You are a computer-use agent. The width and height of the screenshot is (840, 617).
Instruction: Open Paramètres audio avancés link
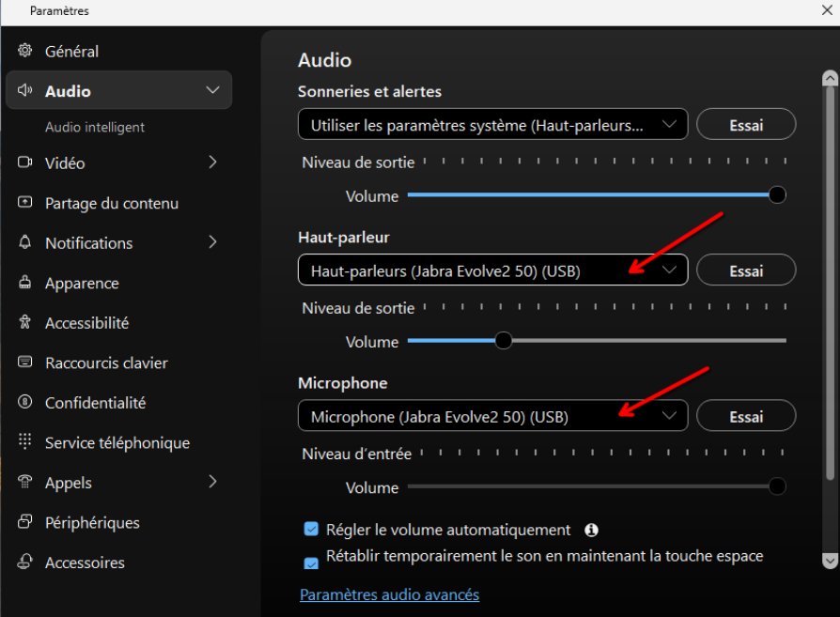(x=390, y=594)
